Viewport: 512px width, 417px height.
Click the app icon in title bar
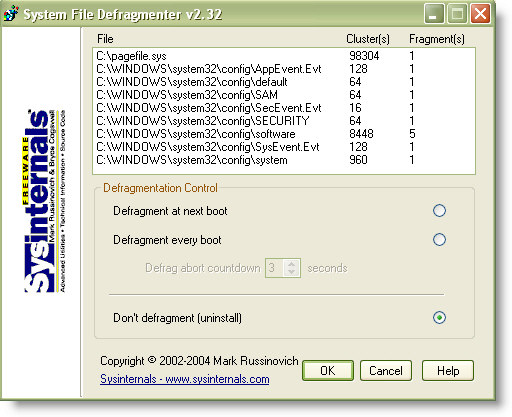point(11,14)
